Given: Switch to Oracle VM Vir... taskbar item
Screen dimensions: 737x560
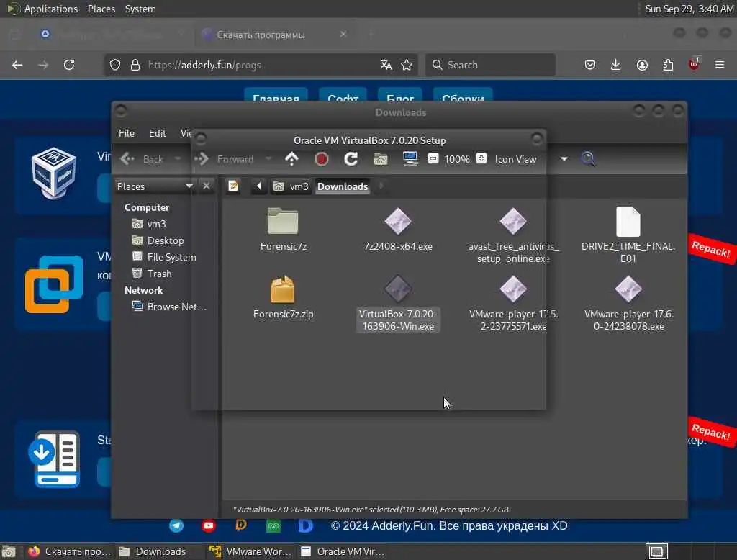Looking at the screenshot, I should pos(343,551).
